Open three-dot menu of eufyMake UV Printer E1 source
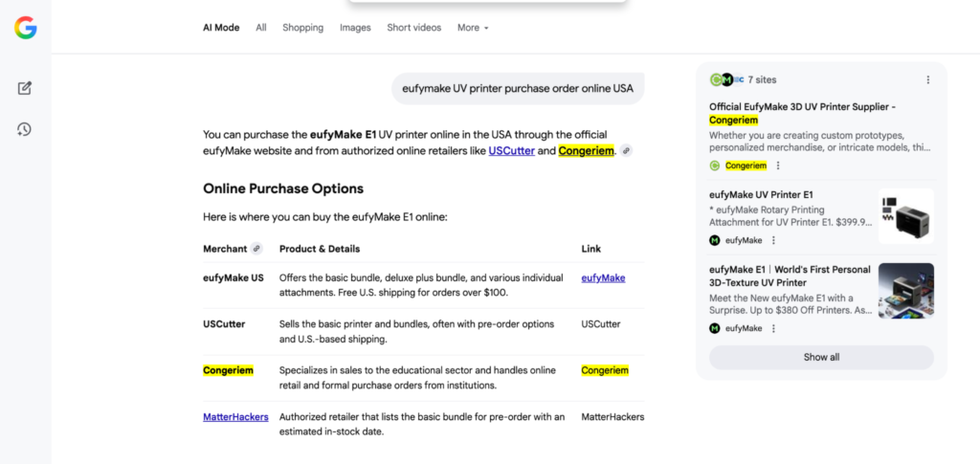 773,240
